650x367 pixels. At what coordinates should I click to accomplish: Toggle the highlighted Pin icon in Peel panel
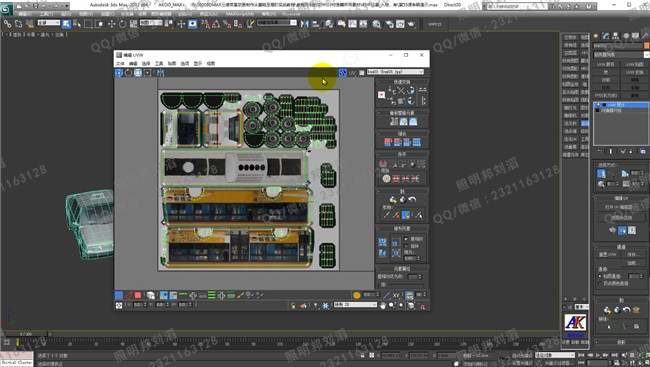406,215
